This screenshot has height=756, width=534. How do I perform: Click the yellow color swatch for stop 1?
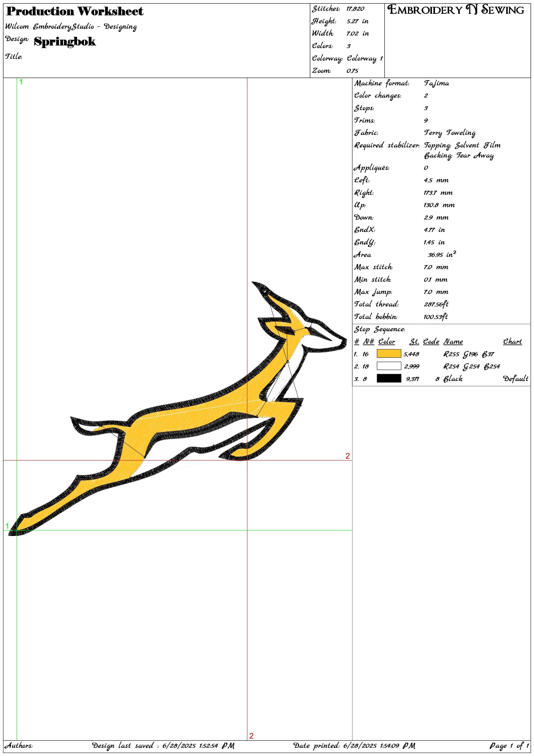(389, 354)
